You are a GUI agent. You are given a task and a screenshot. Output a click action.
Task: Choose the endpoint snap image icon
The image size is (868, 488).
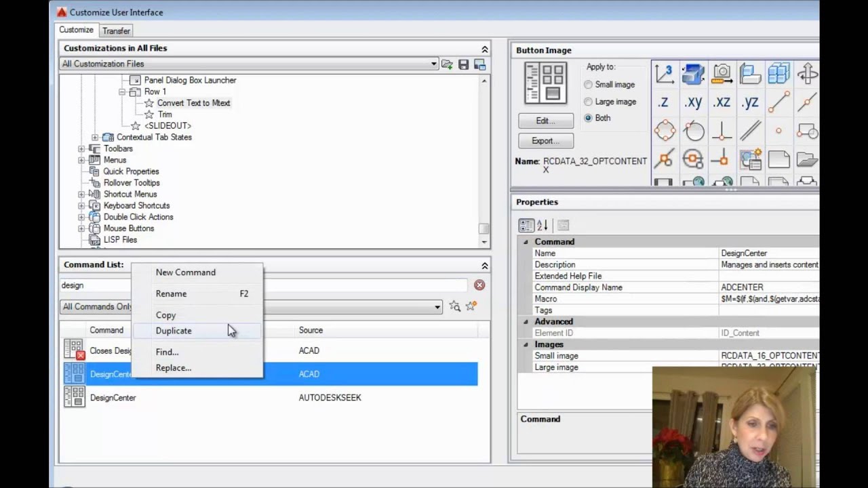[778, 102]
